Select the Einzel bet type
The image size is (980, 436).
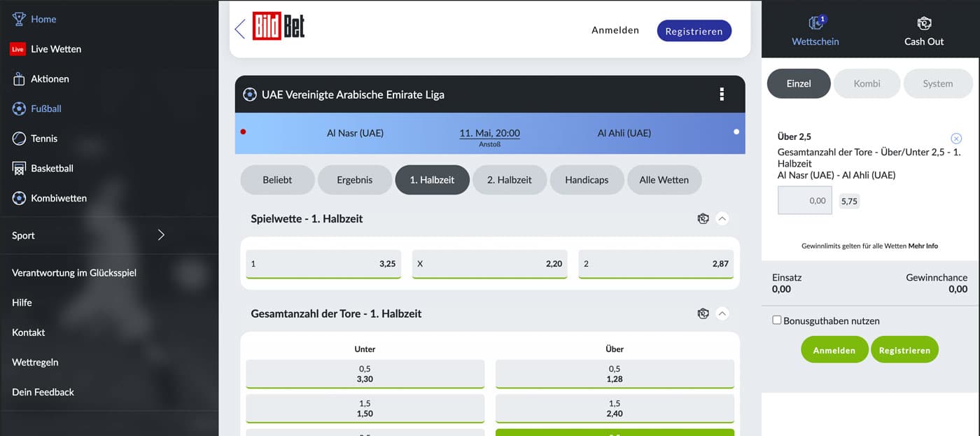tap(799, 83)
